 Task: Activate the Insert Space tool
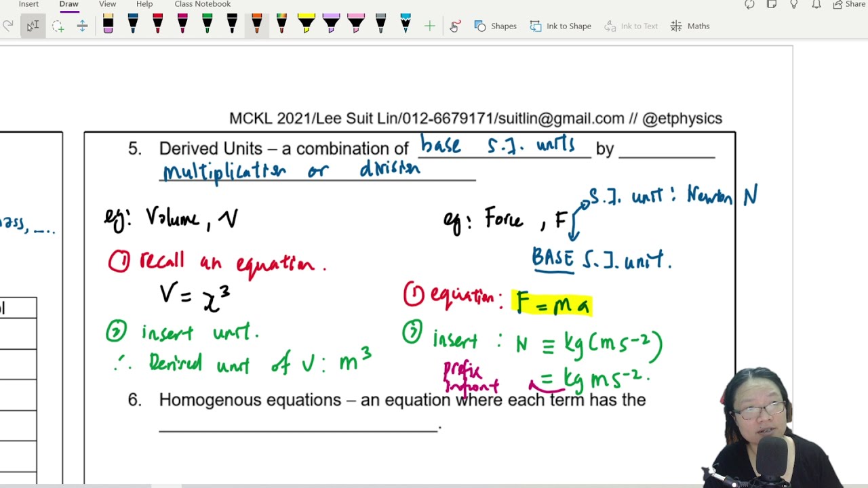[82, 26]
